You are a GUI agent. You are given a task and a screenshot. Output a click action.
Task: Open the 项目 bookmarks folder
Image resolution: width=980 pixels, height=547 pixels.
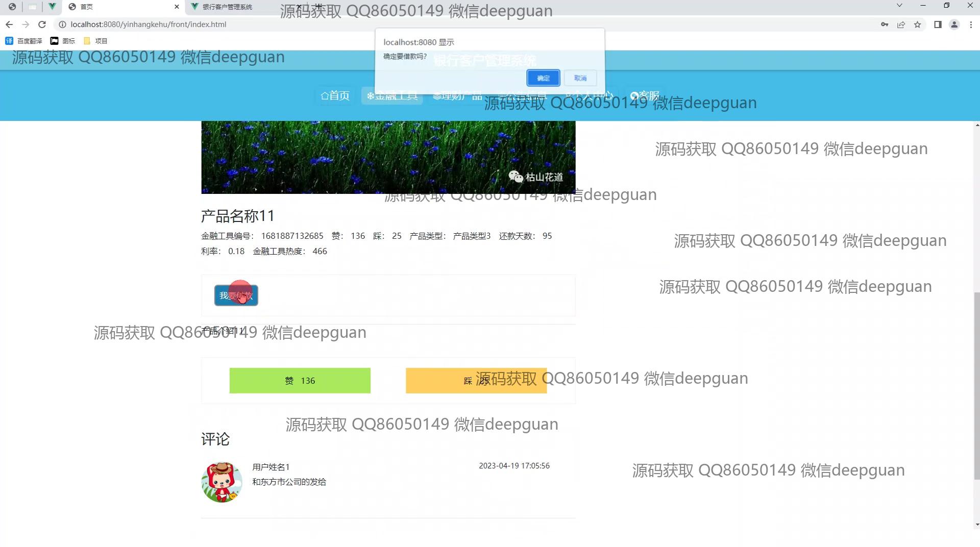pyautogui.click(x=95, y=41)
